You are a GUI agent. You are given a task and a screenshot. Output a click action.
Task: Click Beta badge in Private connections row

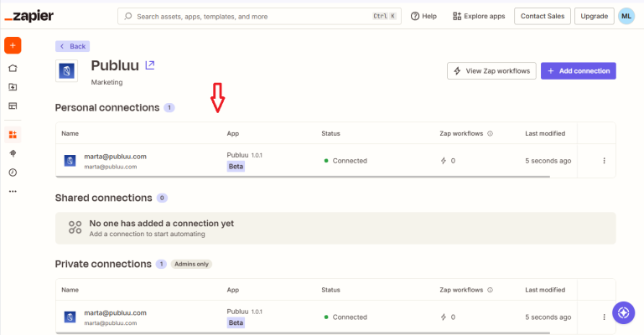click(236, 322)
